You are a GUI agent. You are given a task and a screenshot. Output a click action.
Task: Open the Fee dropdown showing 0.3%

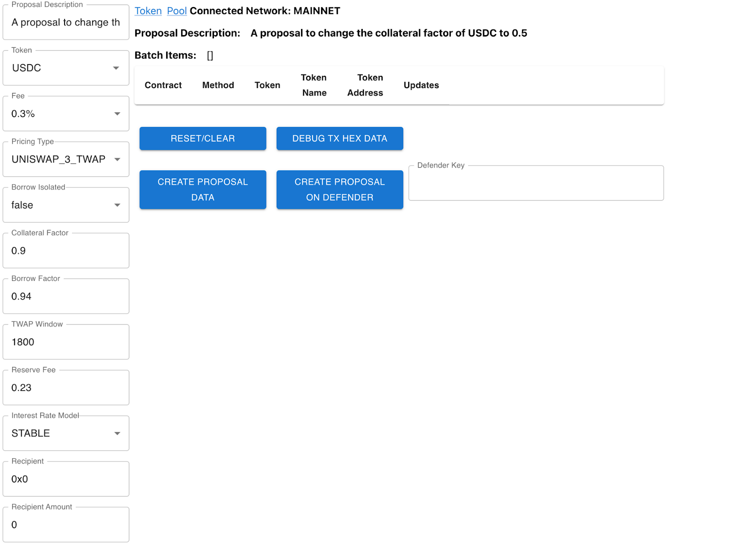click(66, 114)
